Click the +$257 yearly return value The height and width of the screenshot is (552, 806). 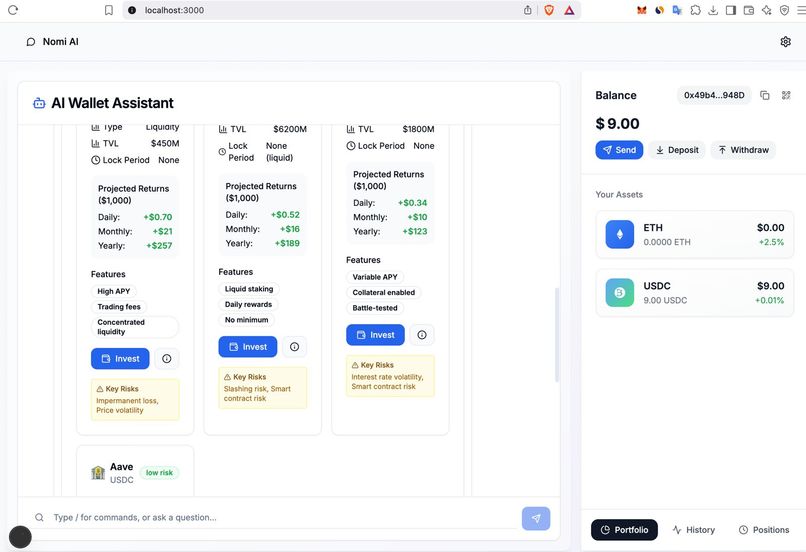tap(159, 246)
